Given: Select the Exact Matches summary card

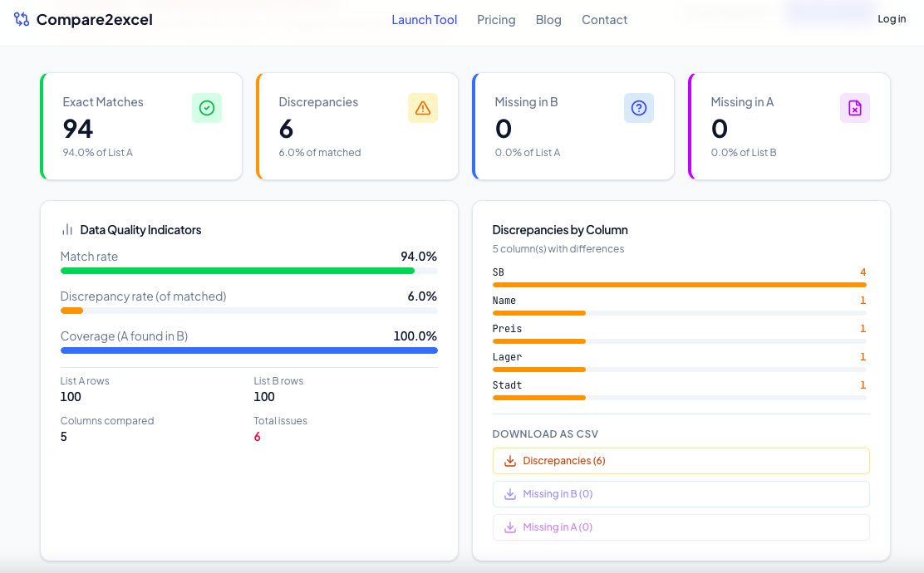Looking at the screenshot, I should tap(141, 126).
